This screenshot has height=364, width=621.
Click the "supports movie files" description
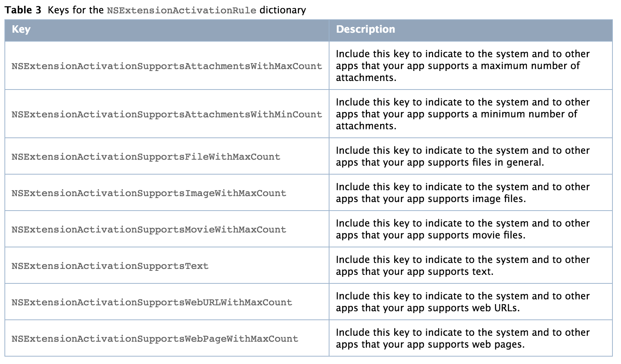463,229
